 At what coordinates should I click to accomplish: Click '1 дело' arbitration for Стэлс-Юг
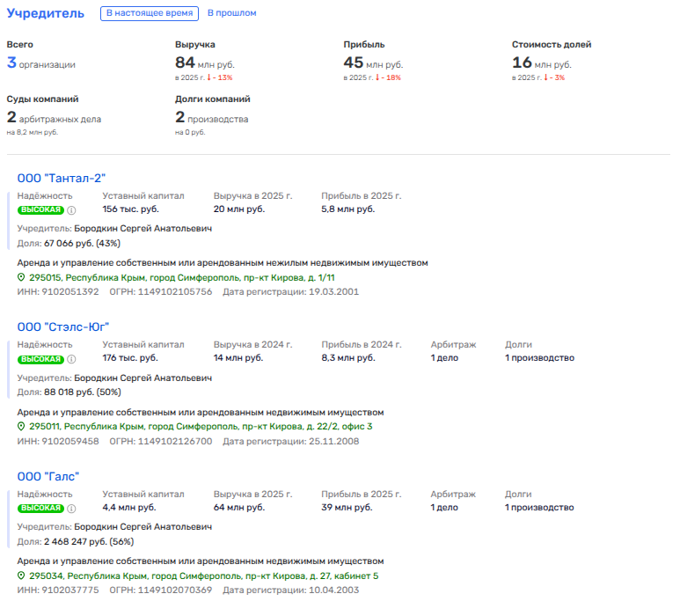(x=444, y=358)
